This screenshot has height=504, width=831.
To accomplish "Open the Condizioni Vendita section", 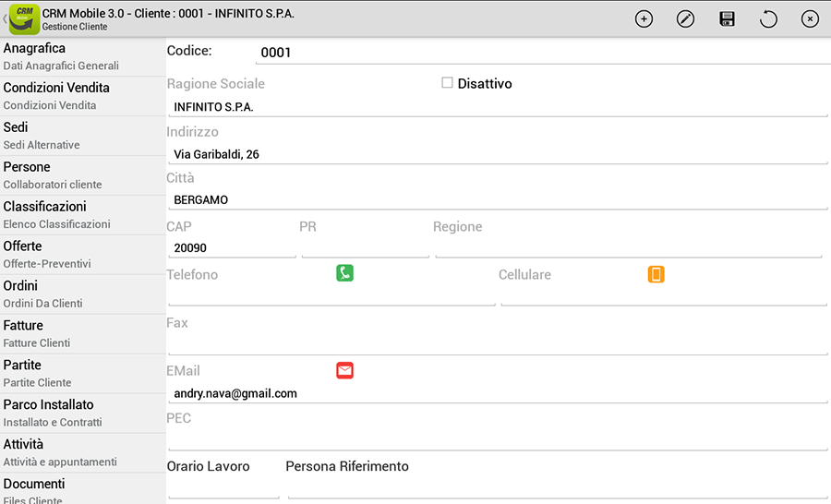I will (83, 96).
